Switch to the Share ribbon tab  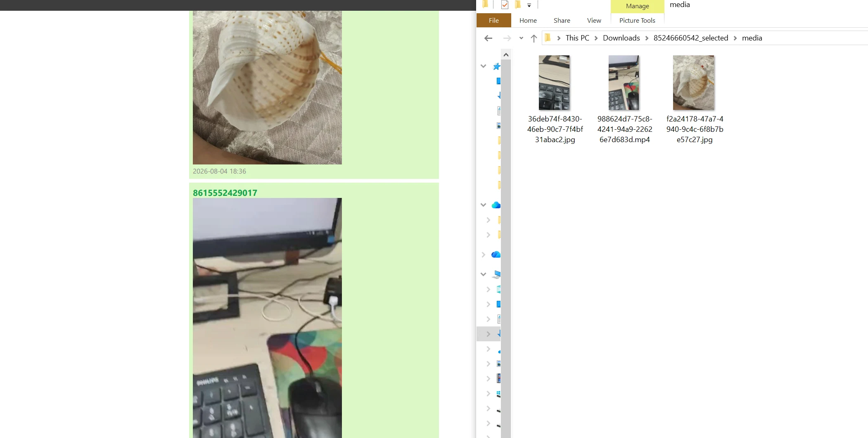click(x=562, y=20)
